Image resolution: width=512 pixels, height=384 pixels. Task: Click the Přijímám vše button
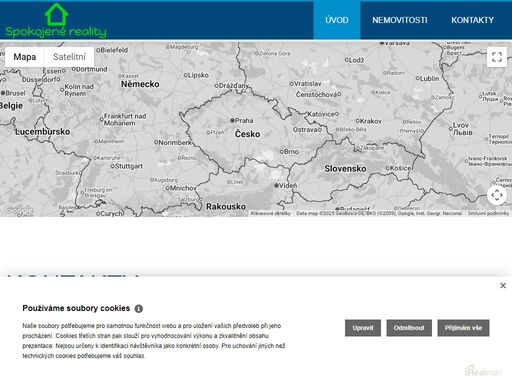point(463,328)
